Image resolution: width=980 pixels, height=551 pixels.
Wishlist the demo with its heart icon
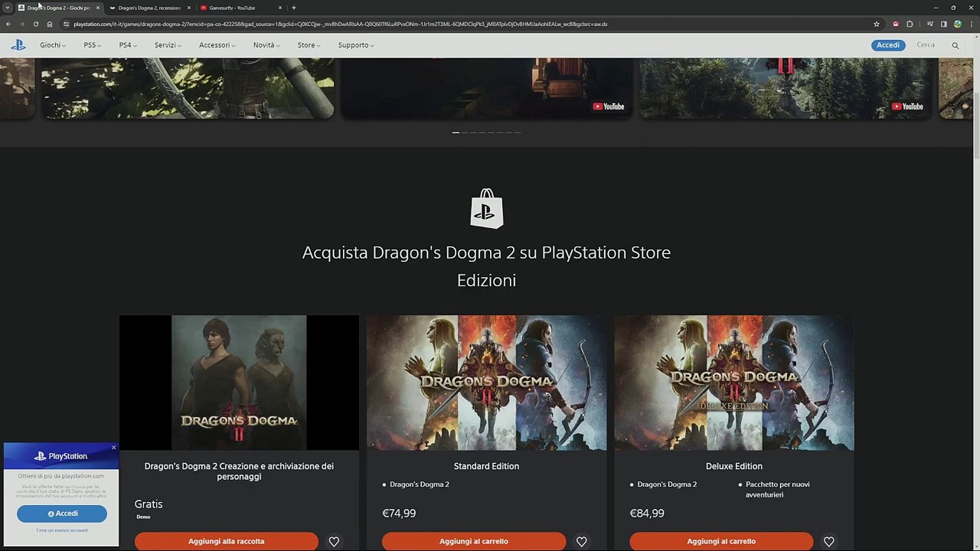[334, 541]
